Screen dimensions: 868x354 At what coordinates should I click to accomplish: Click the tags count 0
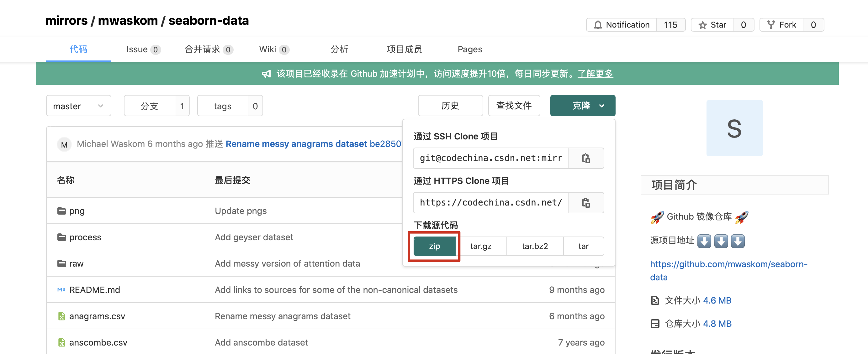(255, 106)
